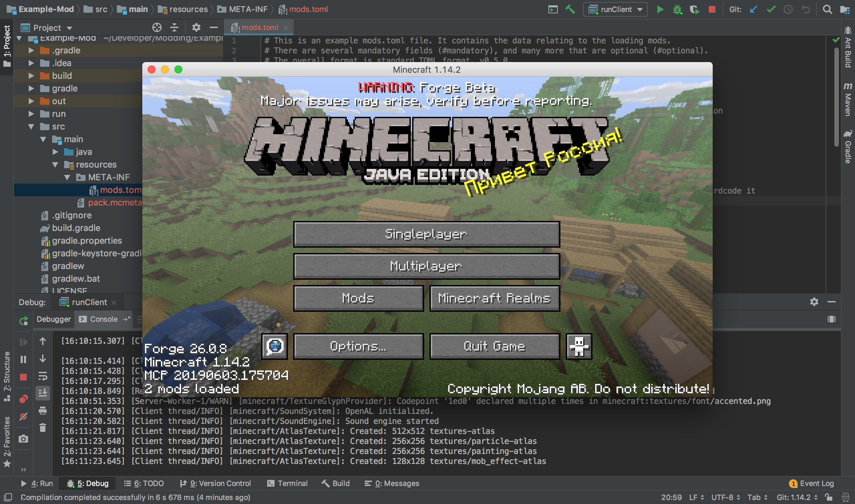
Task: Click the Minecraft language globe button
Action: 275,346
